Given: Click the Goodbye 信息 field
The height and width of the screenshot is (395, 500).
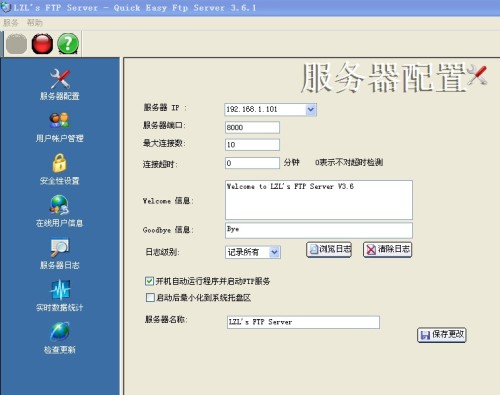Looking at the screenshot, I should click(319, 230).
